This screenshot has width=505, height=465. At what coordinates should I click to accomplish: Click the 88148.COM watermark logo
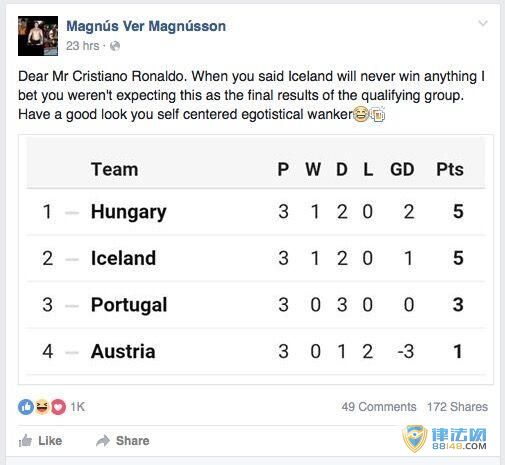pyautogui.click(x=445, y=438)
